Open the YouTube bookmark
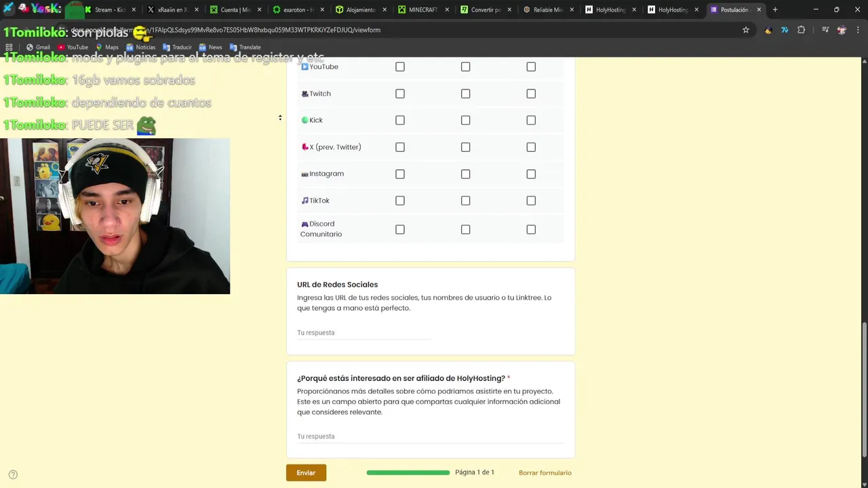Viewport: 868px width, 488px height. 73,47
